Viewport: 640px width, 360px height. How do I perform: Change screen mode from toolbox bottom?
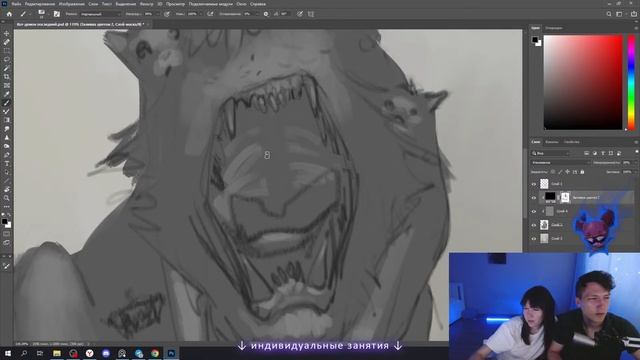pyautogui.click(x=7, y=243)
